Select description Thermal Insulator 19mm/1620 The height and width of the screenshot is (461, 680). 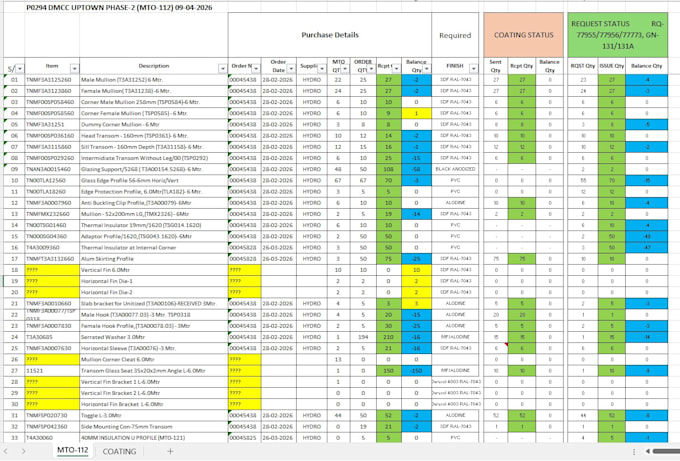pyautogui.click(x=154, y=225)
